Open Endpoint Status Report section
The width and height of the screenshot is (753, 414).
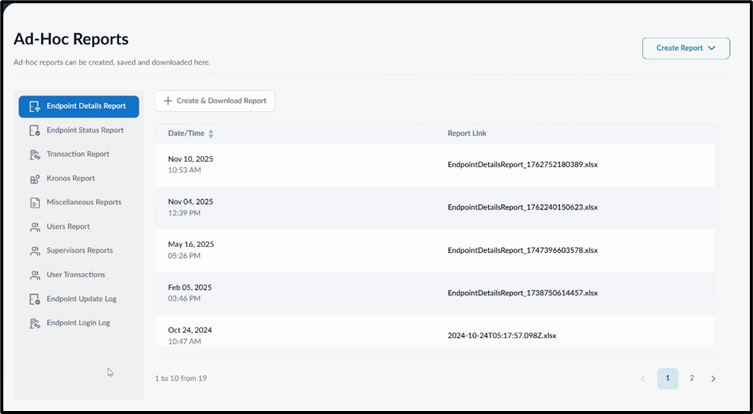[x=79, y=130]
